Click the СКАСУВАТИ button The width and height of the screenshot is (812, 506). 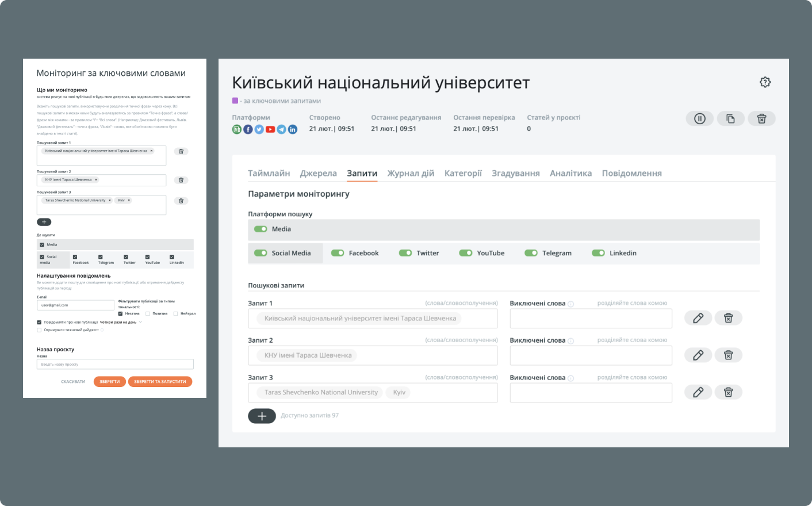73,382
